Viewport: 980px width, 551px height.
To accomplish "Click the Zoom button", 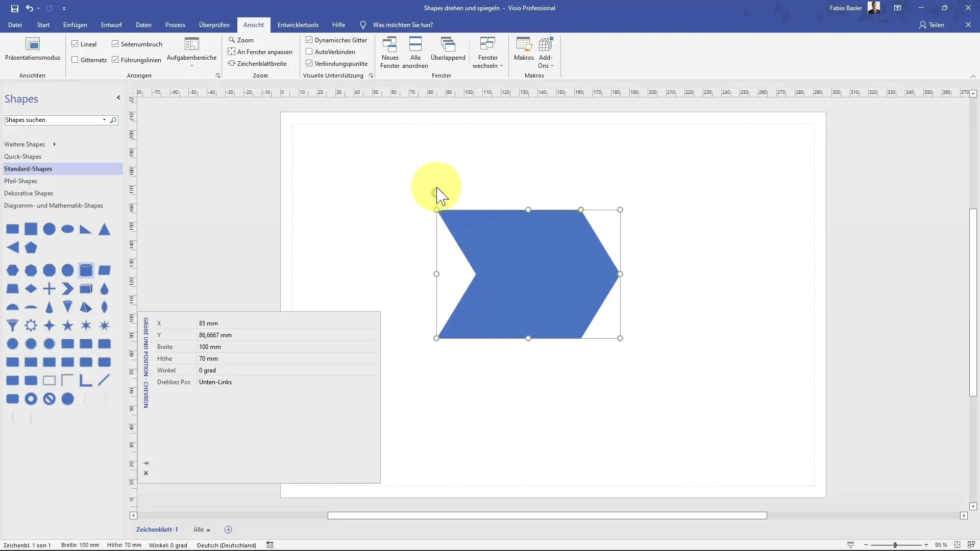I will tap(241, 40).
